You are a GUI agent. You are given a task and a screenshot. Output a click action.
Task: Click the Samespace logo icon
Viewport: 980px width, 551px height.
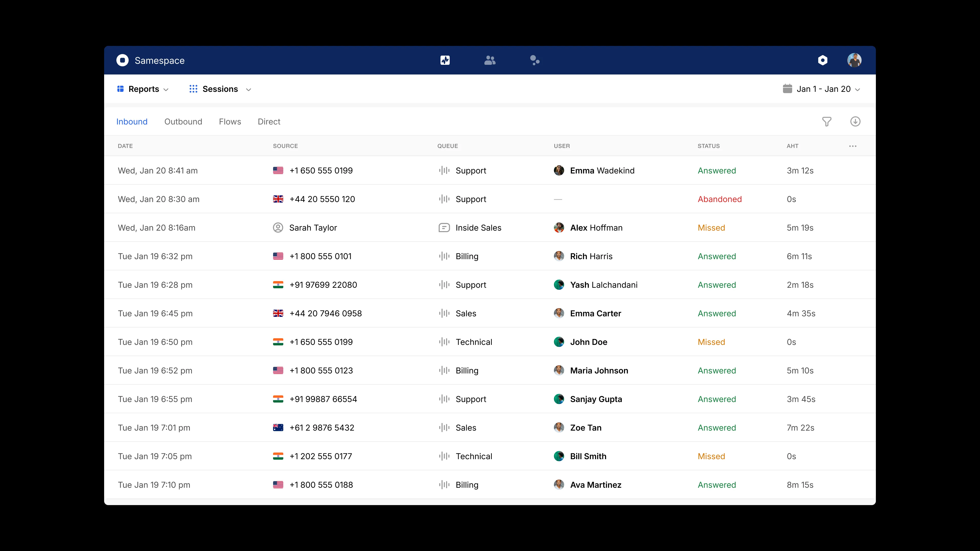click(x=122, y=60)
